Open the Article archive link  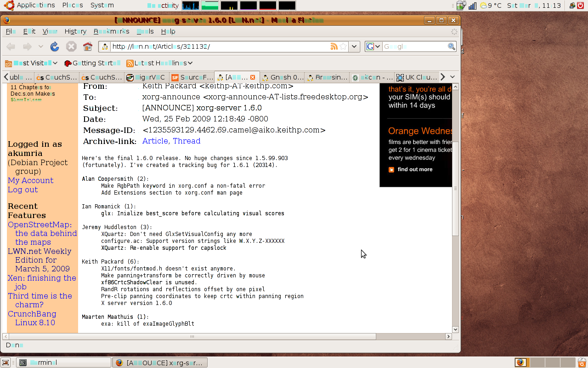(x=156, y=141)
